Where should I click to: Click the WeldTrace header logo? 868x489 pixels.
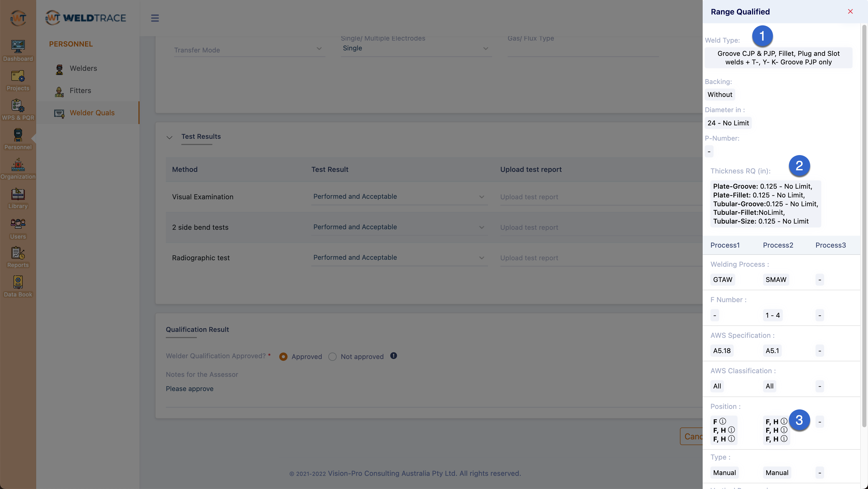coord(86,18)
